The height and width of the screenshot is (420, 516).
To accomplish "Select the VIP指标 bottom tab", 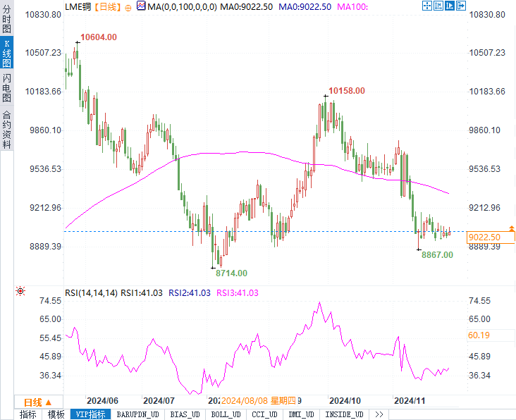I will click(90, 414).
